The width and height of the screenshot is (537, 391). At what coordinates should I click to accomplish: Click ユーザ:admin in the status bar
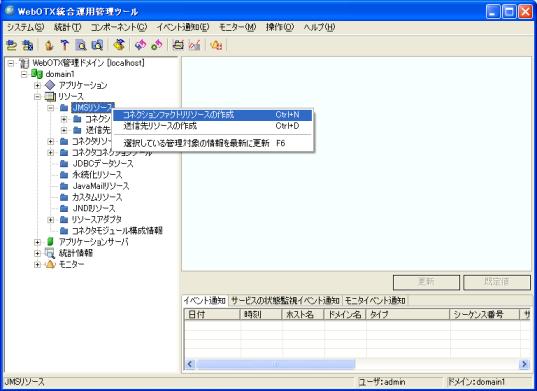(x=382, y=382)
